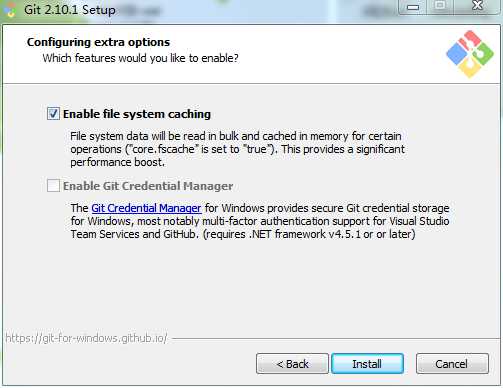Screen dimensions: 503x388
Task: Open the Git Credential Manager hyperlink
Action: (146, 208)
